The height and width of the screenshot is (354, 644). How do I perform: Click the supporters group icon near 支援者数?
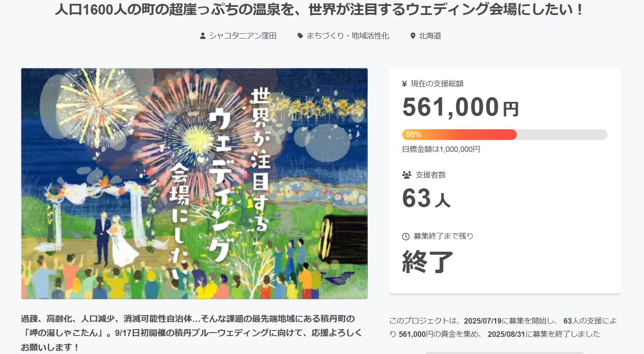tap(406, 175)
